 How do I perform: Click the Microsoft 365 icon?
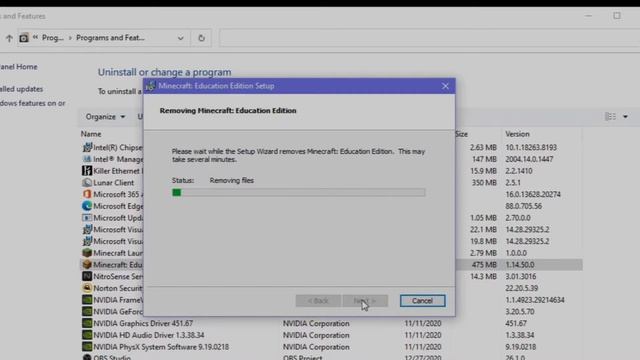click(x=87, y=194)
